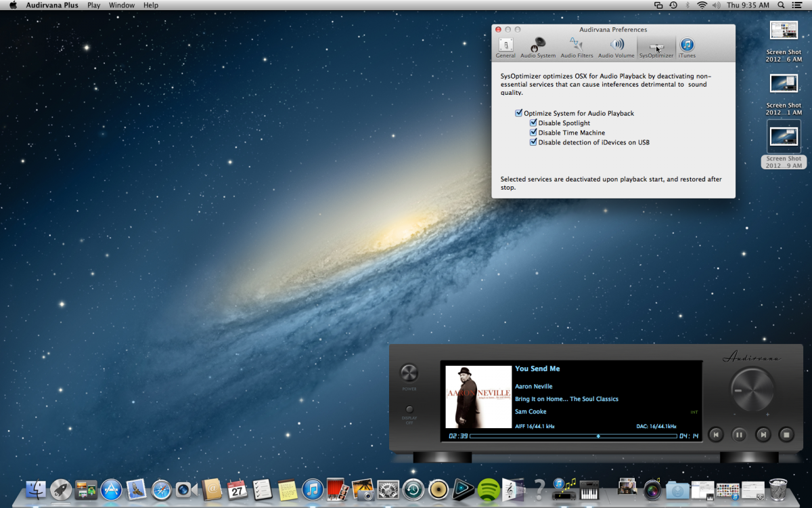Pause the current track
The height and width of the screenshot is (508, 812).
click(739, 435)
